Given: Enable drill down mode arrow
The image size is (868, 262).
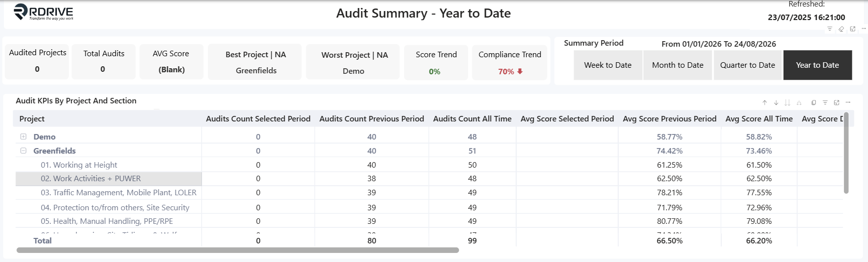Looking at the screenshot, I should click(776, 102).
